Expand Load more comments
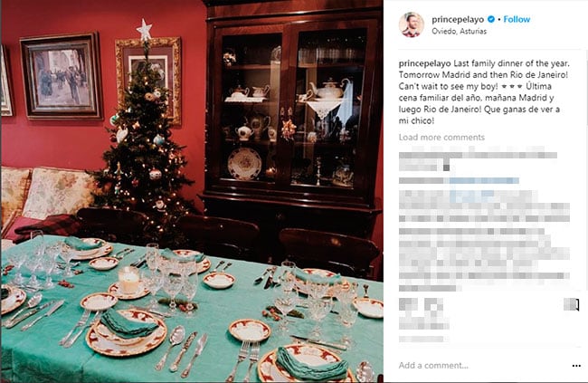 pos(441,137)
